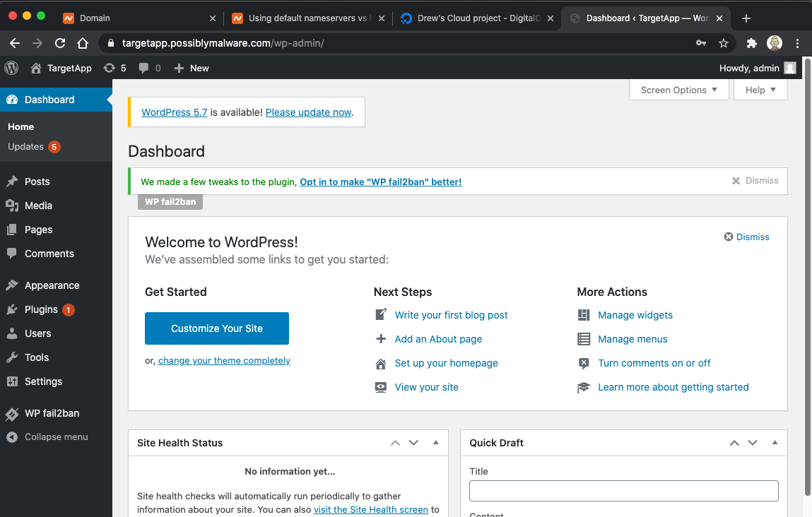Click the View your site screen icon
The width and height of the screenshot is (812, 517).
point(381,387)
